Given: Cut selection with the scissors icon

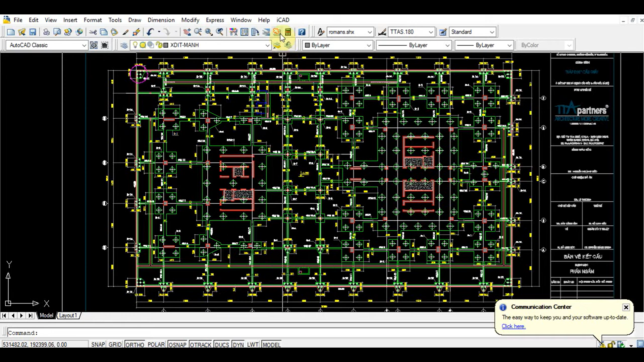Looking at the screenshot, I should pos(93,32).
